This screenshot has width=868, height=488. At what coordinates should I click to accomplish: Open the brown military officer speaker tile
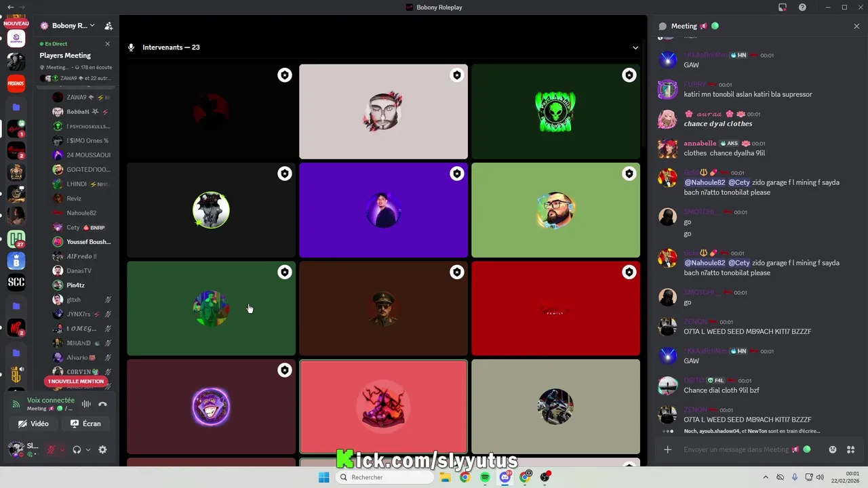[383, 308]
